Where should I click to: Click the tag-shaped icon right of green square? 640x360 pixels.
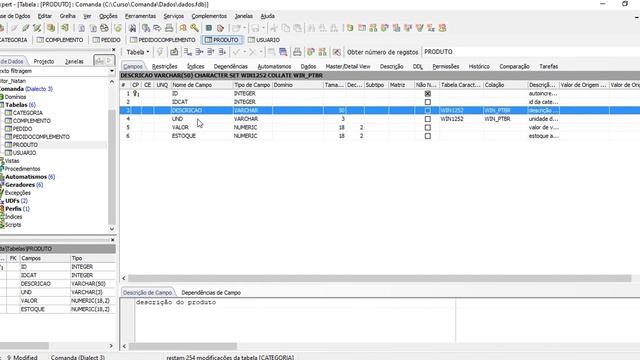pyautogui.click(x=220, y=28)
